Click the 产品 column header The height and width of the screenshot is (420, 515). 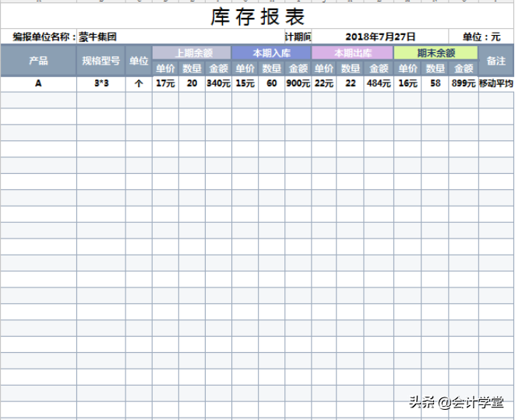[39, 61]
